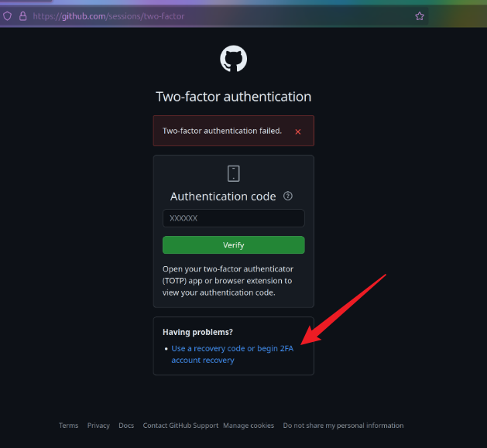Click the Two-factor authentication failed message text
This screenshot has height=448, width=487.
(221, 131)
